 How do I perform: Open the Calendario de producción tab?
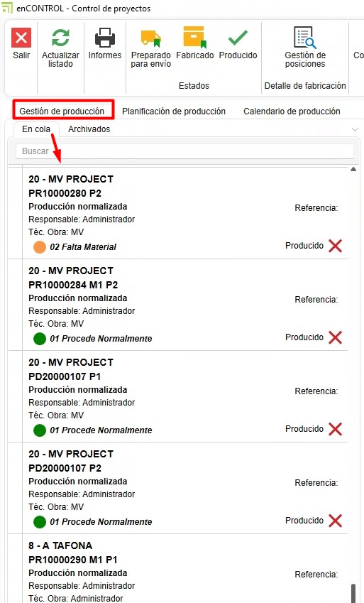[292, 111]
